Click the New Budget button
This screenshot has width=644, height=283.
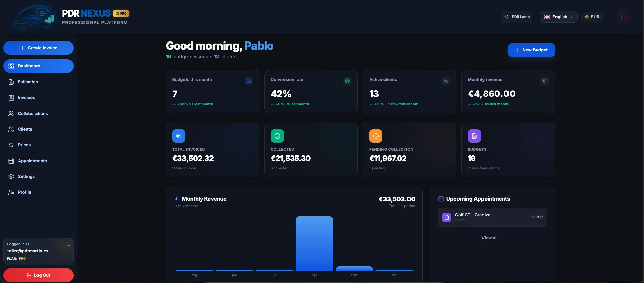pyautogui.click(x=531, y=50)
